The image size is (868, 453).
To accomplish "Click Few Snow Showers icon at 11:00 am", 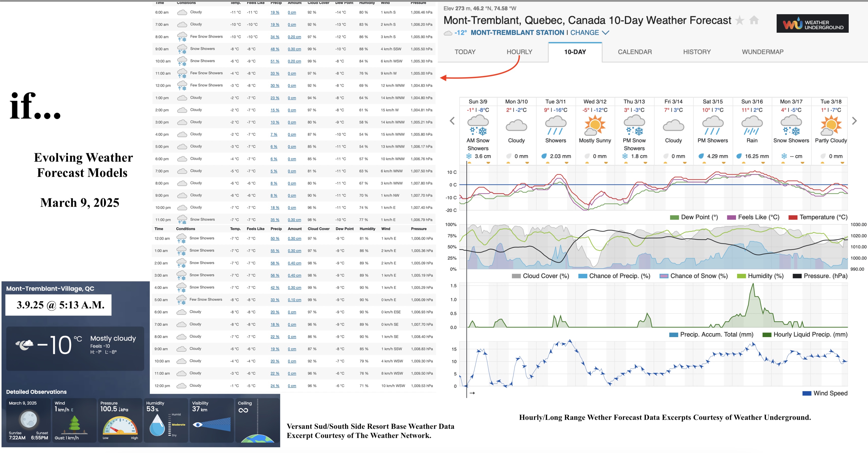I will click(182, 73).
